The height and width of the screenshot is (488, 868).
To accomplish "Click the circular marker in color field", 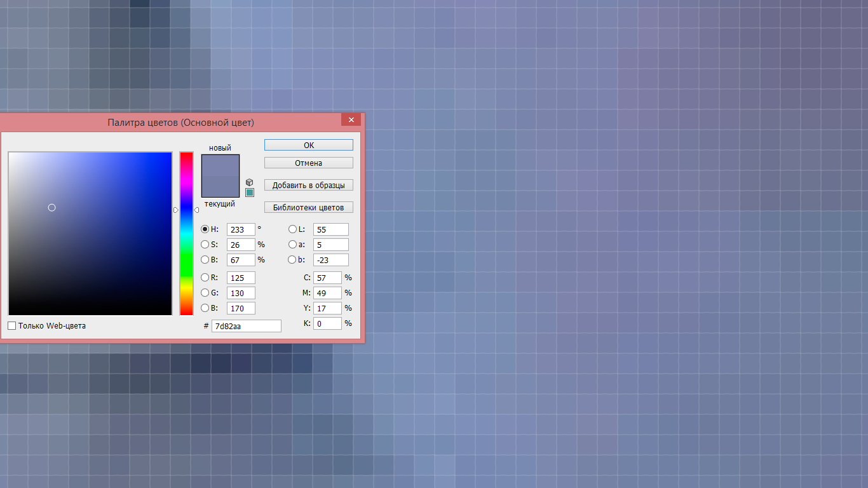I will click(52, 208).
